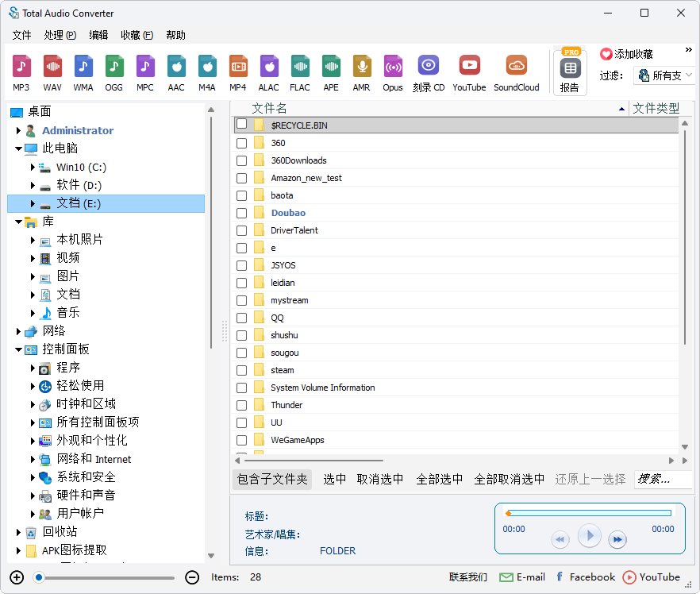Open E-mail contact link
Screen dimensions: 700x594
pyautogui.click(x=522, y=577)
